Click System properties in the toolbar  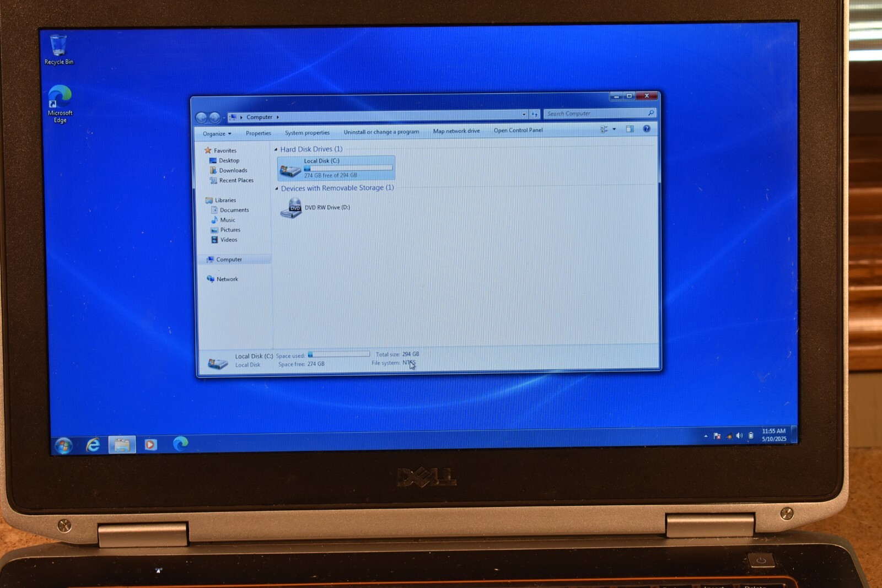pyautogui.click(x=307, y=133)
